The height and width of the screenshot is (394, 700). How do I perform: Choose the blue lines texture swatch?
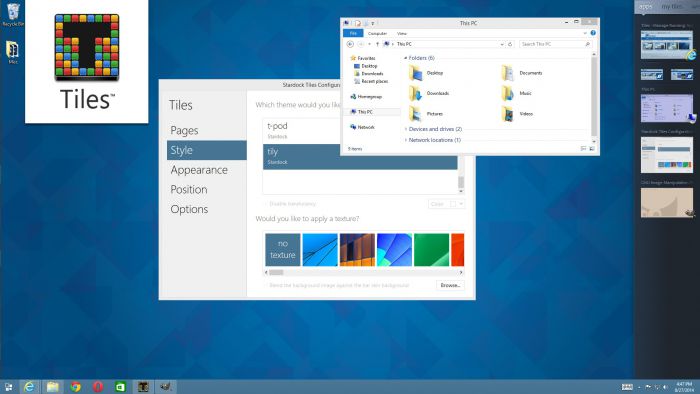(x=320, y=249)
